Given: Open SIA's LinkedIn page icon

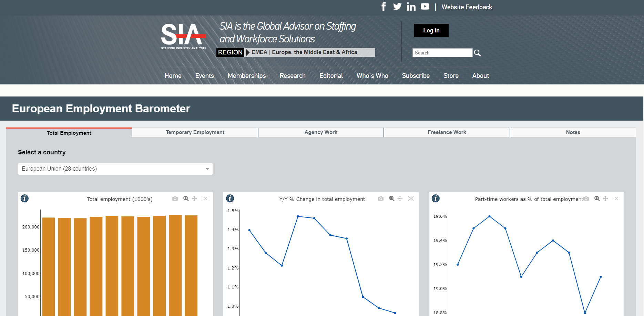Looking at the screenshot, I should 411,7.
